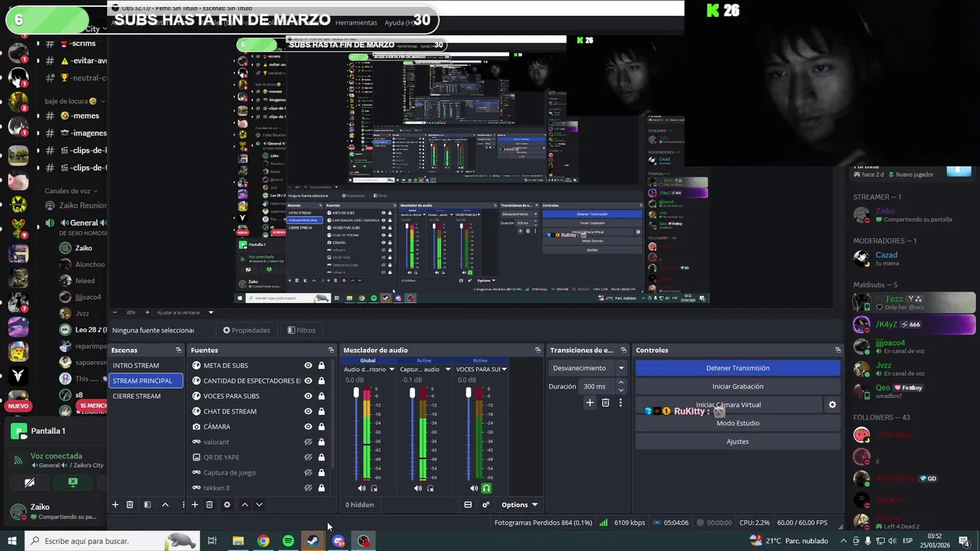Adjust Captura de audio volume fader
This screenshot has width=980, height=551.
412,393
